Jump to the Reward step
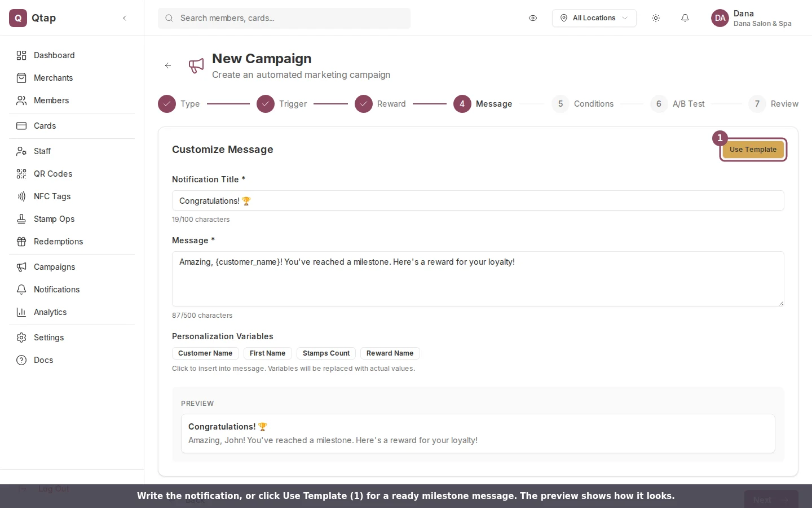Screen dimensions: 812x508 coord(381,104)
